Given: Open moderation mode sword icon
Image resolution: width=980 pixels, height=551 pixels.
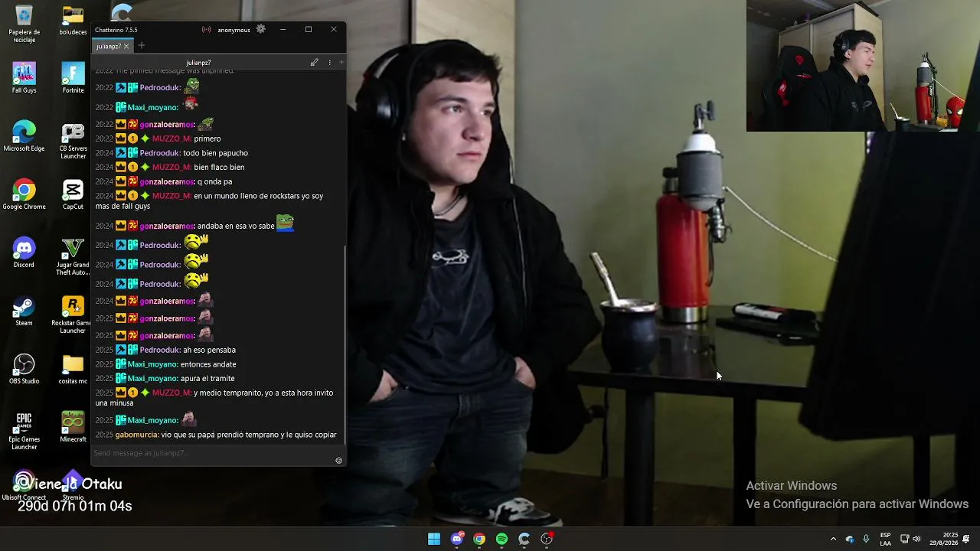Looking at the screenshot, I should pyautogui.click(x=314, y=63).
